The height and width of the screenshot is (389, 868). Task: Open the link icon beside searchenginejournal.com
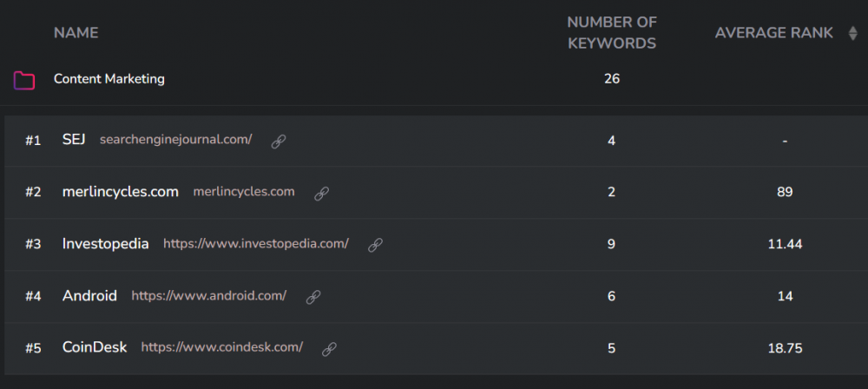[x=279, y=142]
